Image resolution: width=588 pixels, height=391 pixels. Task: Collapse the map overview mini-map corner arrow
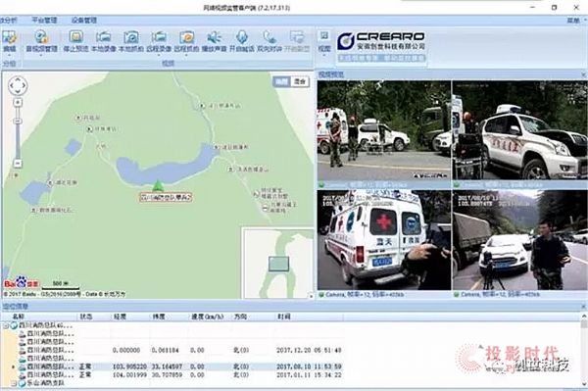[311, 296]
